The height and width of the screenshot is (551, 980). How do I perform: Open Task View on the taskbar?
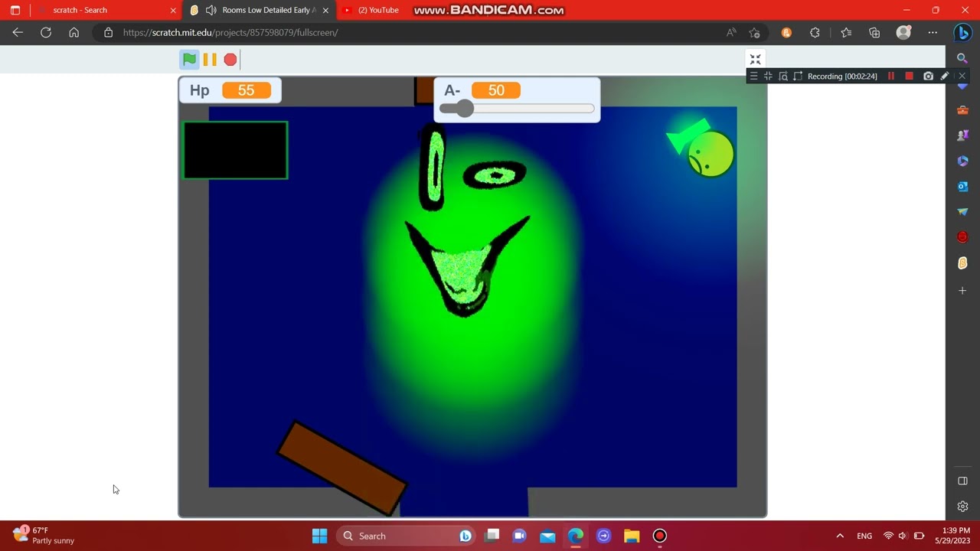(492, 536)
